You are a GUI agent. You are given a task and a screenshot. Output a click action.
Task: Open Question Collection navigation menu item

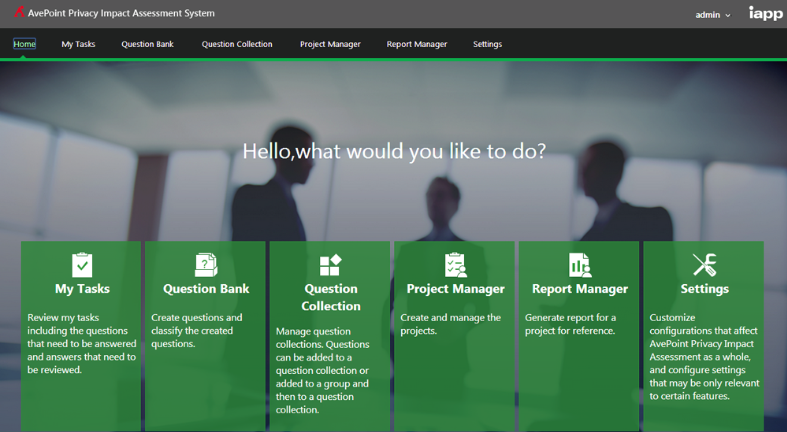(x=237, y=44)
